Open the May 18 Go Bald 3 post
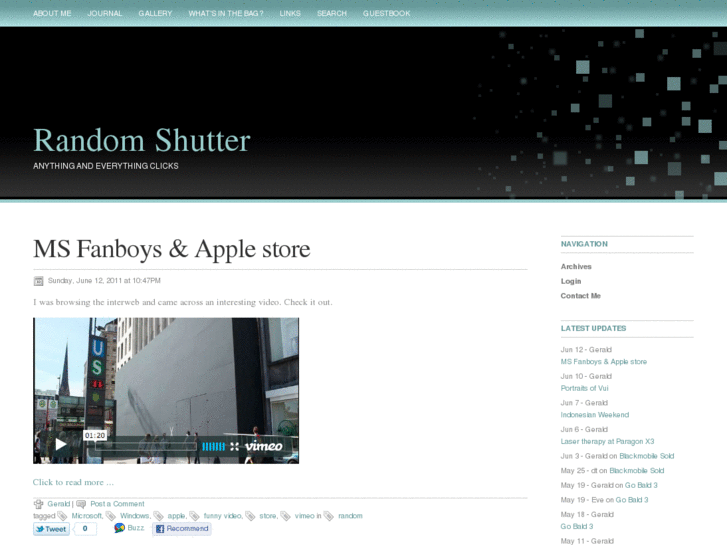This screenshot has width=727, height=545. tap(577, 526)
